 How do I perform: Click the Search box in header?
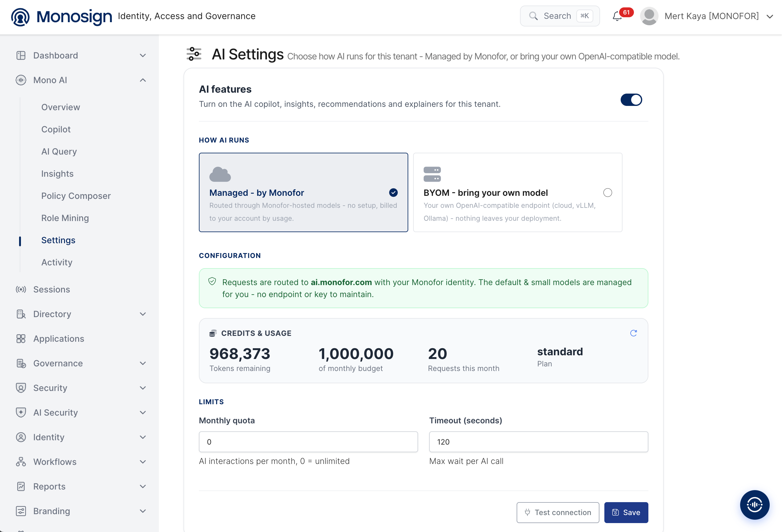tap(560, 16)
